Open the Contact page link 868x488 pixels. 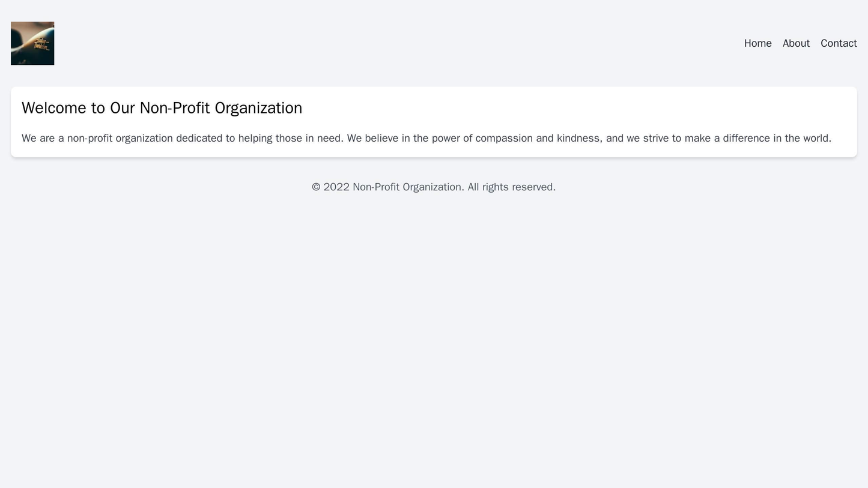point(839,43)
